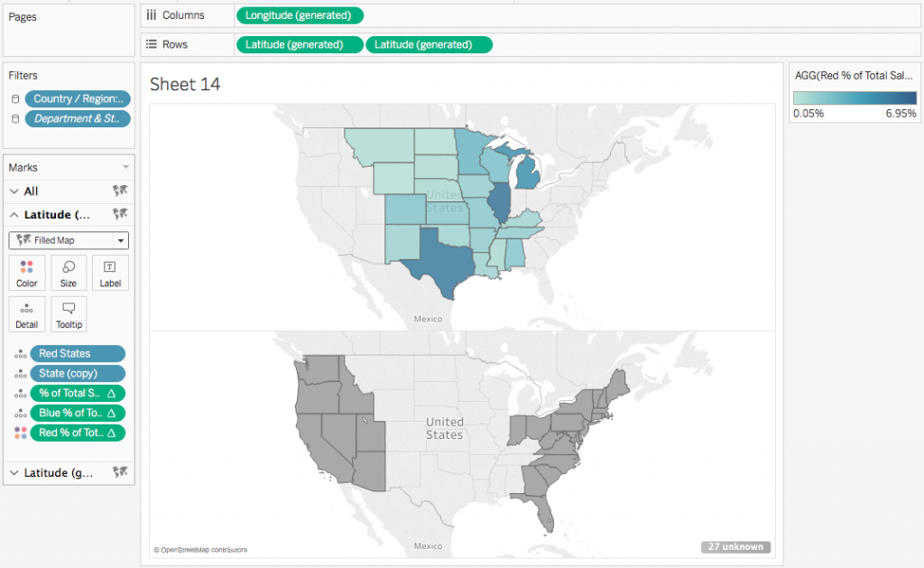Open the Detail marks card
Screen dimensions: 924x568
(27, 313)
